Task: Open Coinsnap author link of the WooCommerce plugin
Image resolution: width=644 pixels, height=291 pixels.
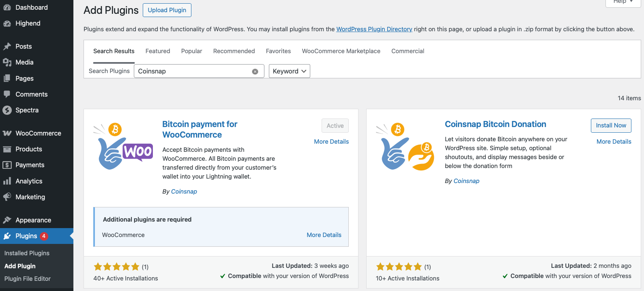Action: (184, 192)
